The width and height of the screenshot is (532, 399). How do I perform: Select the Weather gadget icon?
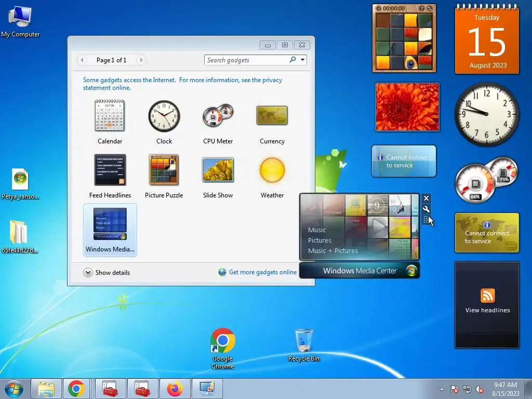(x=272, y=170)
